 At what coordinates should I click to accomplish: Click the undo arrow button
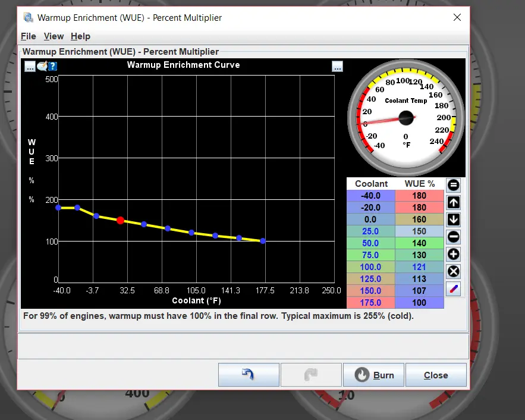(x=249, y=375)
